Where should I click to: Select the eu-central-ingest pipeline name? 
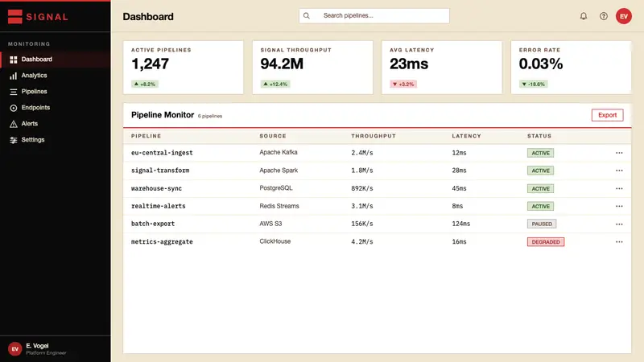(162, 153)
